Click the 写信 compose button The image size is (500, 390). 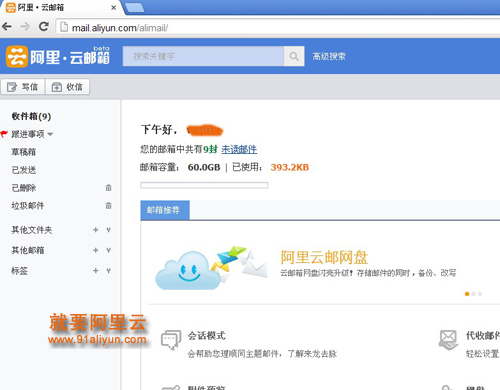pos(22,87)
